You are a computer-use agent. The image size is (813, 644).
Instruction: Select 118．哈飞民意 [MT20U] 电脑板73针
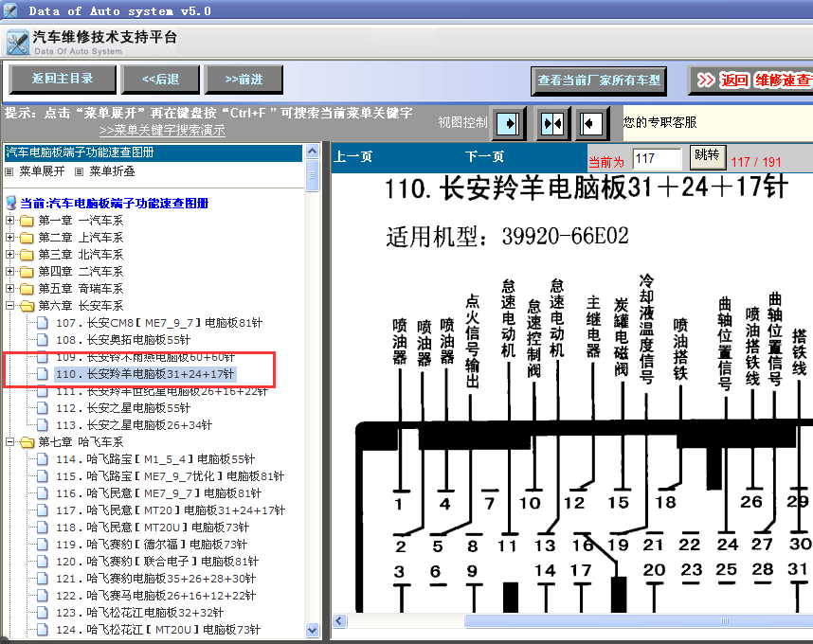tap(153, 528)
